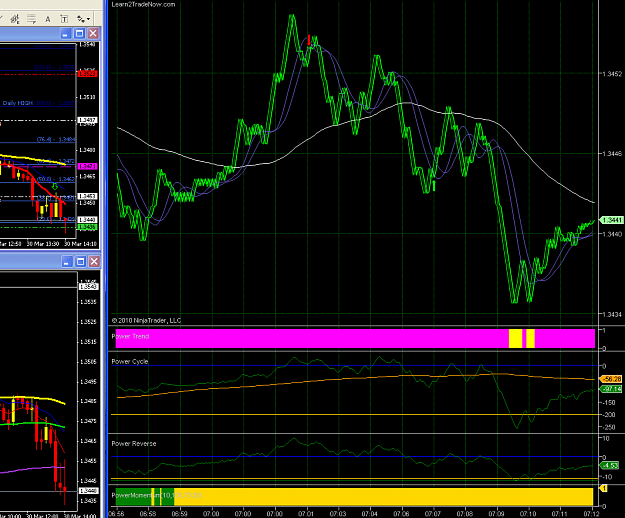Click the 1.3452 price axis label
The image size is (625, 518).
click(x=612, y=74)
